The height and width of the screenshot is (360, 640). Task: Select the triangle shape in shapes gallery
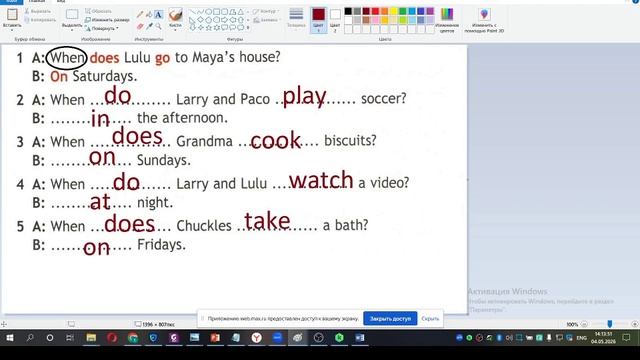tap(240, 11)
